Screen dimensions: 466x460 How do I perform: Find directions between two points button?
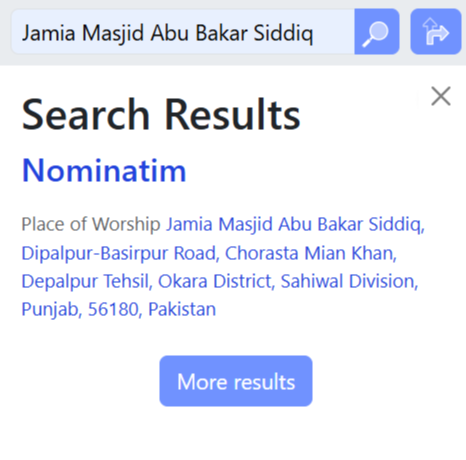click(x=436, y=32)
